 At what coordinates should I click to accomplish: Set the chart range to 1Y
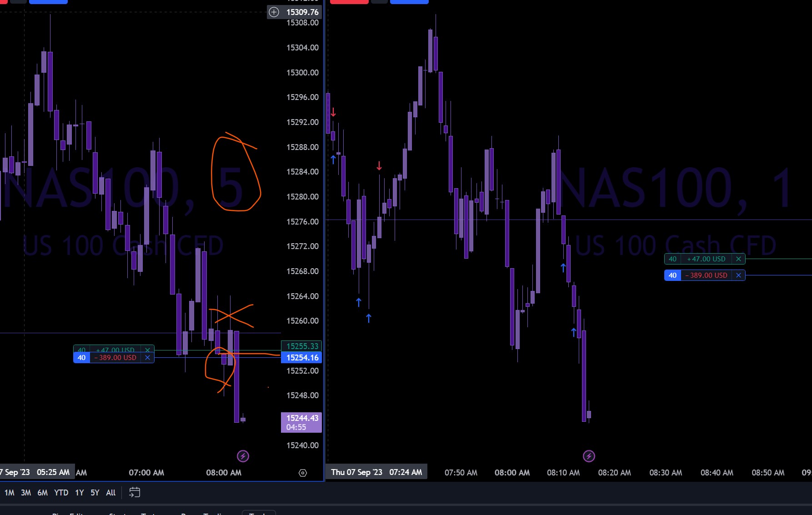(x=80, y=493)
